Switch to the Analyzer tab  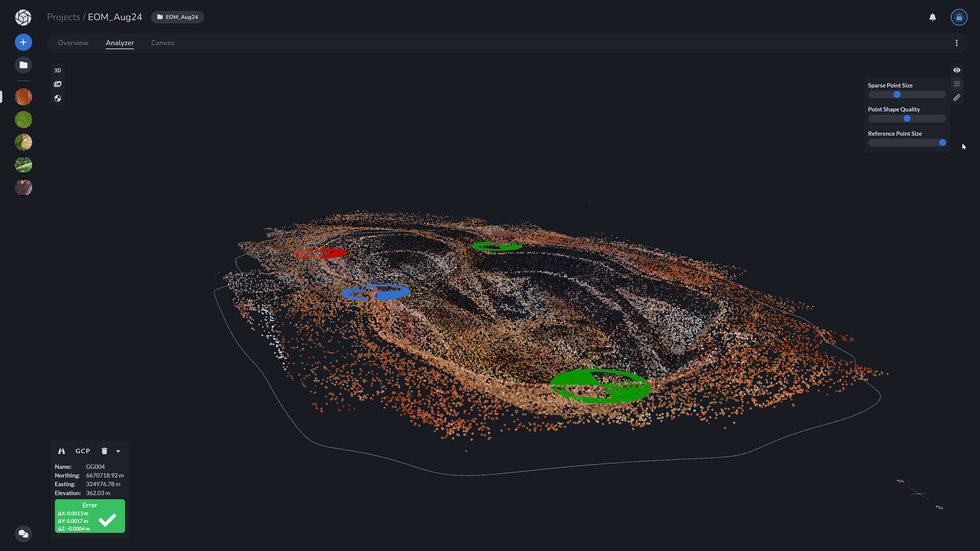tap(120, 42)
